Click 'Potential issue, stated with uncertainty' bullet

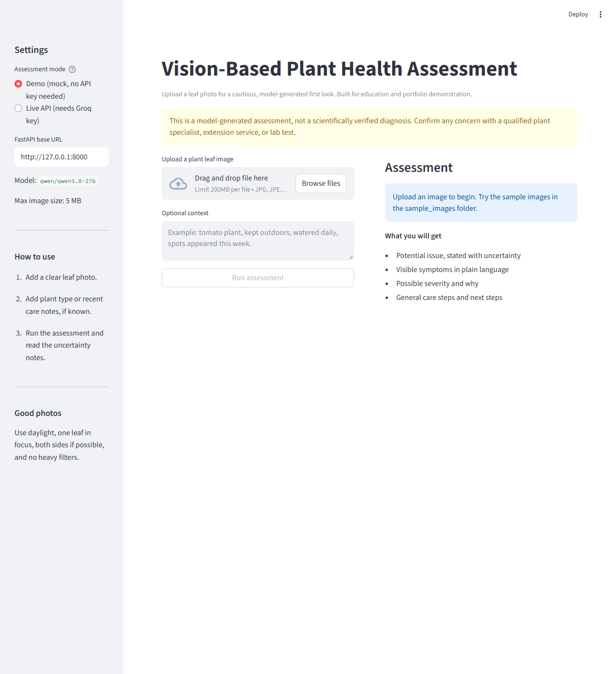[458, 256]
